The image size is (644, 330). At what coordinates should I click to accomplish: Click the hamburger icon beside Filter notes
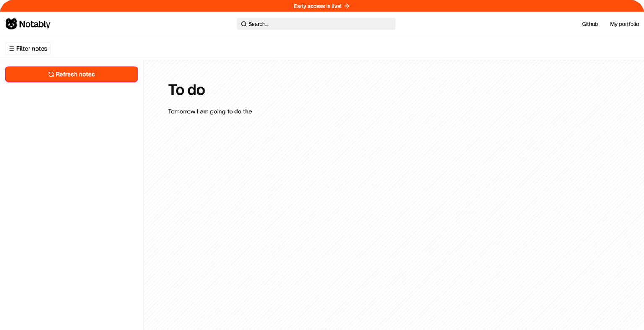[x=12, y=49]
